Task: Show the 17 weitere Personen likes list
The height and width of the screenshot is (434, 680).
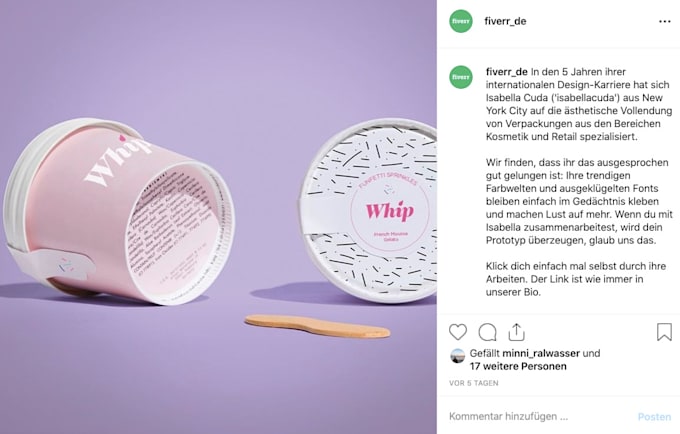Action: pos(518,366)
